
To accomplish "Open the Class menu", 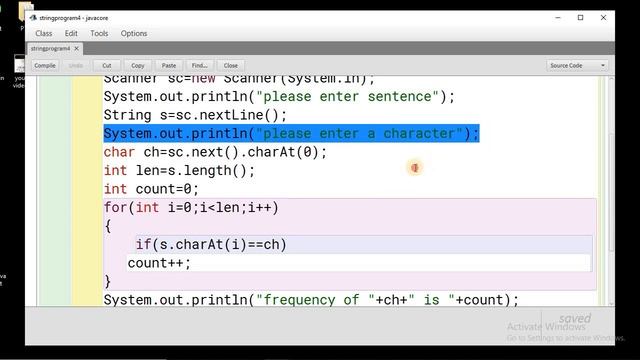I will point(44,33).
